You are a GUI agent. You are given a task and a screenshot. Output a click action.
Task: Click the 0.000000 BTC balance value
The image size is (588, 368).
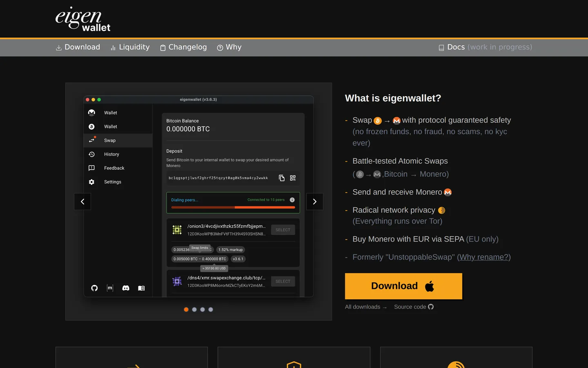188,129
